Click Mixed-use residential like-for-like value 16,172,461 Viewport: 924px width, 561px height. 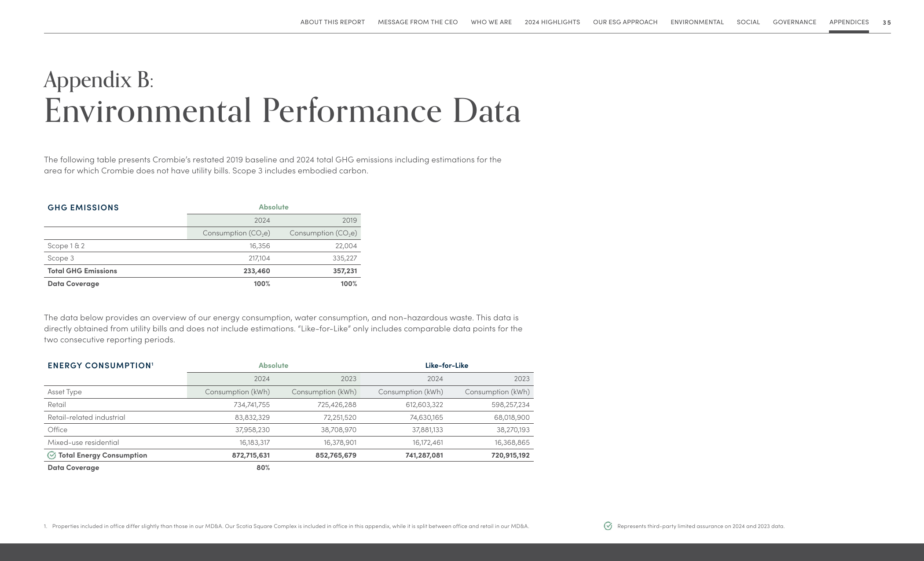point(428,443)
